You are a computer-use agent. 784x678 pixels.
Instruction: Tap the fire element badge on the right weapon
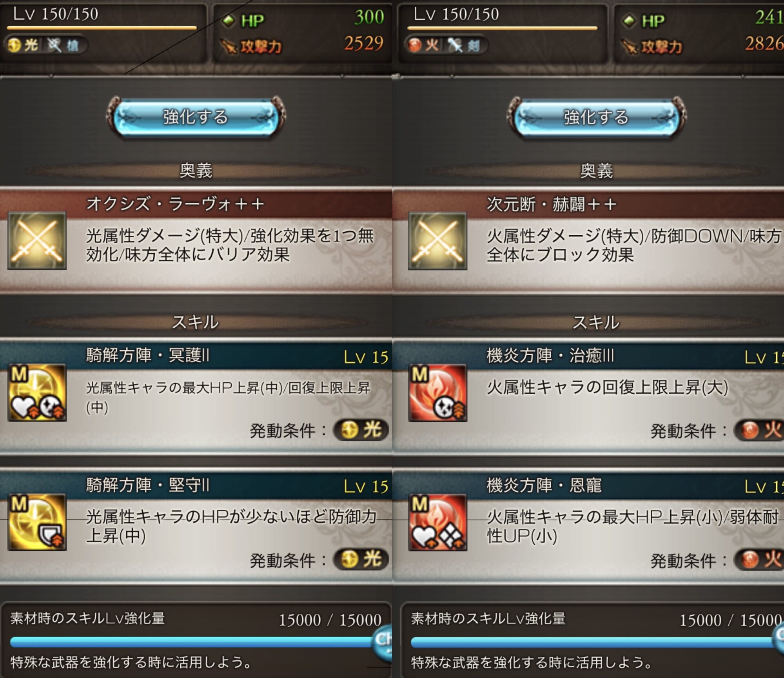point(423,45)
